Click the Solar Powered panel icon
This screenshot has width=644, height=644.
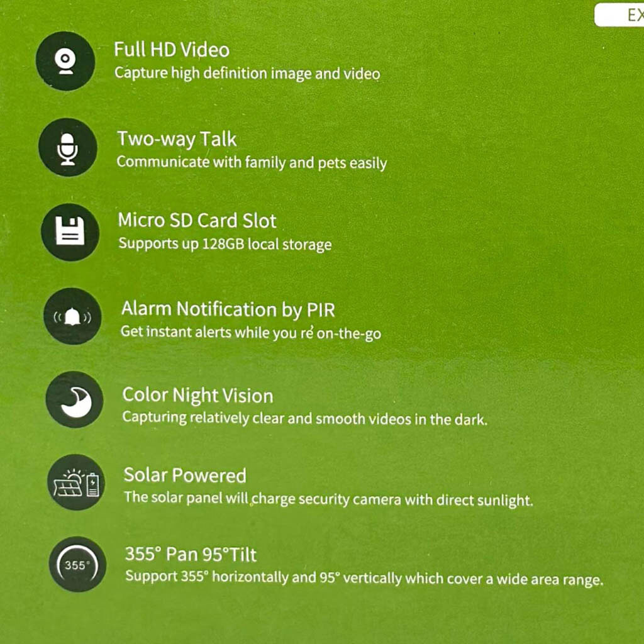(76, 482)
